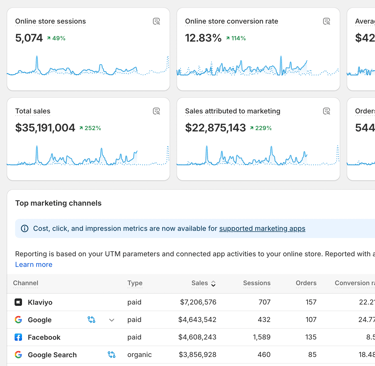This screenshot has width=375, height=366.
Task: Open the Klaviyo channel row
Action: [x=191, y=302]
